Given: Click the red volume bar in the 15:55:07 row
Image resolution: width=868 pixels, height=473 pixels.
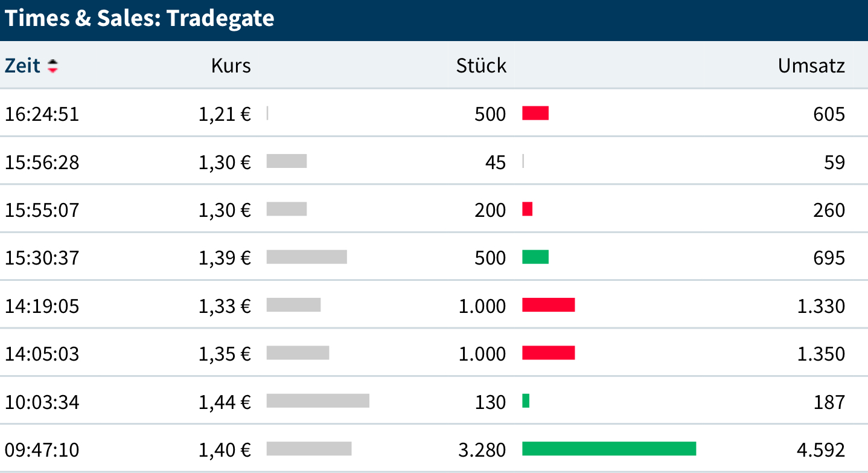Looking at the screenshot, I should pos(528,209).
